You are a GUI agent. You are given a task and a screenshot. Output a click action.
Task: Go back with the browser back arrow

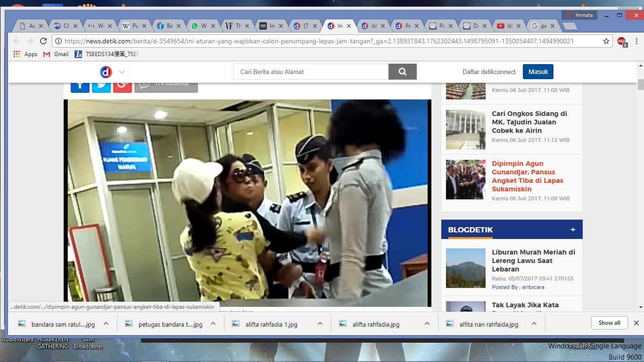tap(17, 41)
